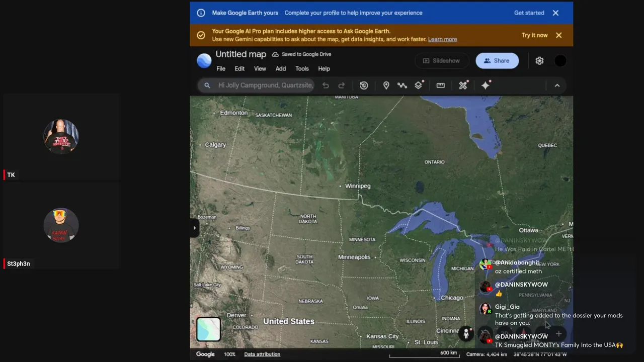The width and height of the screenshot is (644, 362).
Task: Click the Kansas City map label
Action: pyautogui.click(x=382, y=336)
